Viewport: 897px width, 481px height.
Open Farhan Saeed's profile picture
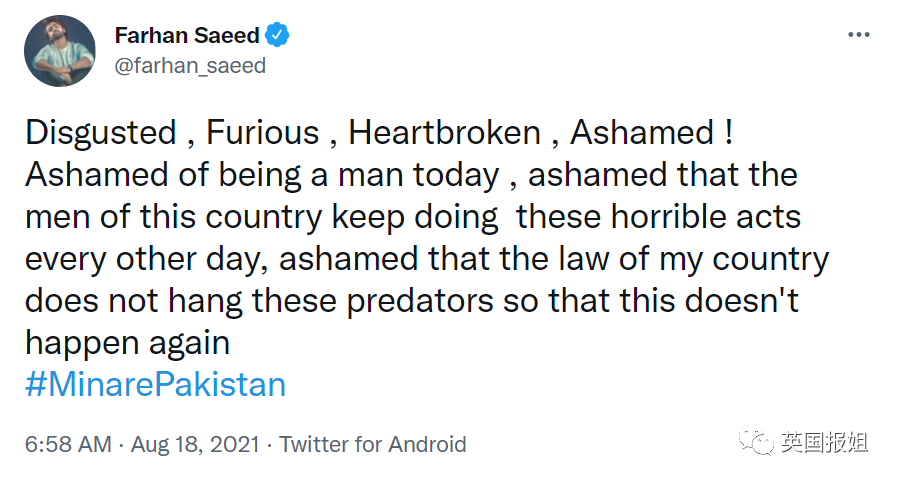click(59, 51)
